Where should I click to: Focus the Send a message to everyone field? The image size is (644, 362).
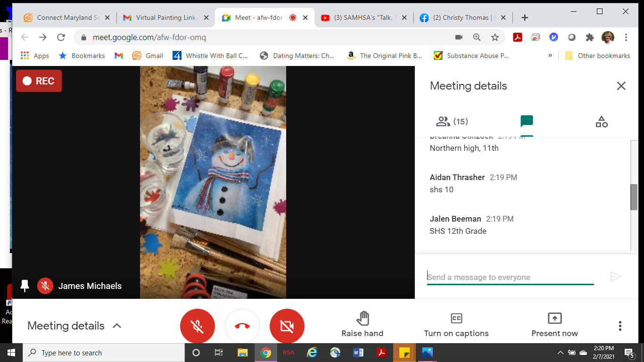pos(510,277)
